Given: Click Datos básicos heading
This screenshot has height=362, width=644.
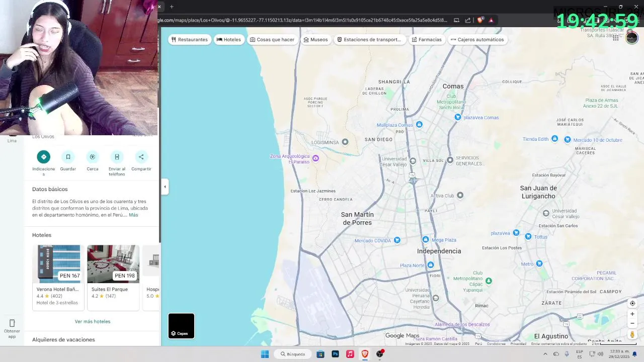Looking at the screenshot, I should tap(50, 189).
